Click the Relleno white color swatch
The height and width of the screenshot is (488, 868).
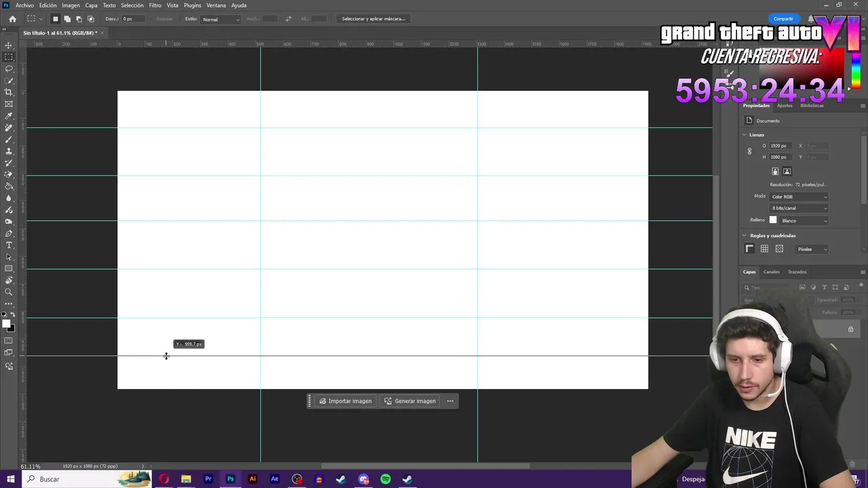773,220
